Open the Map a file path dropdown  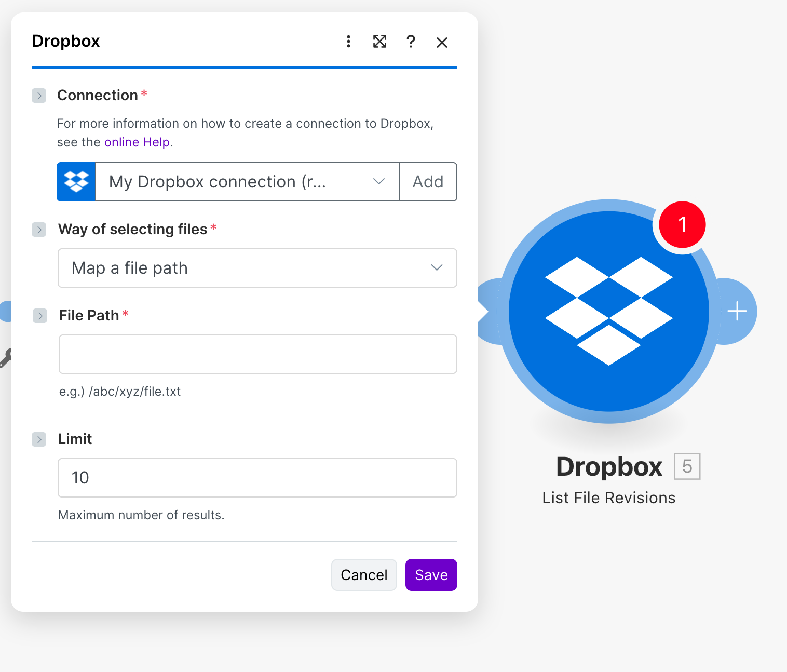tap(257, 268)
